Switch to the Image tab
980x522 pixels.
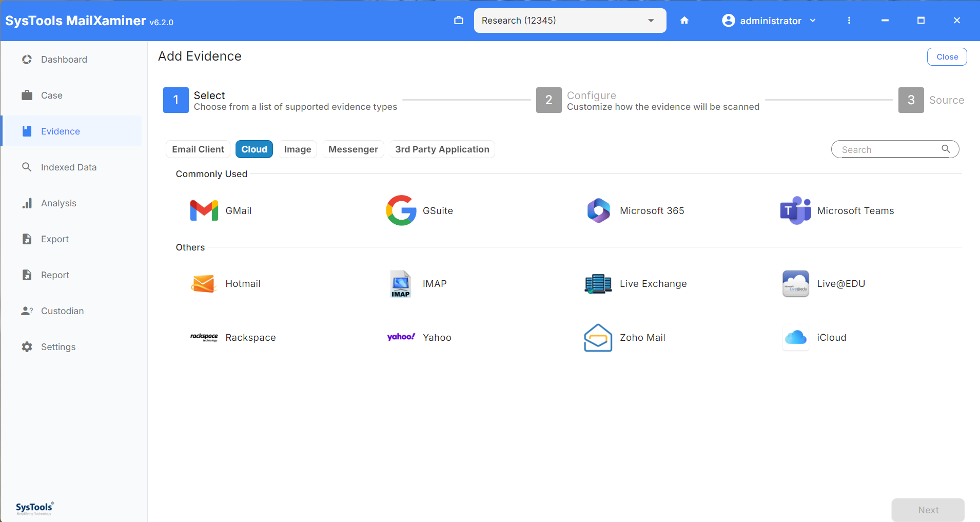298,149
